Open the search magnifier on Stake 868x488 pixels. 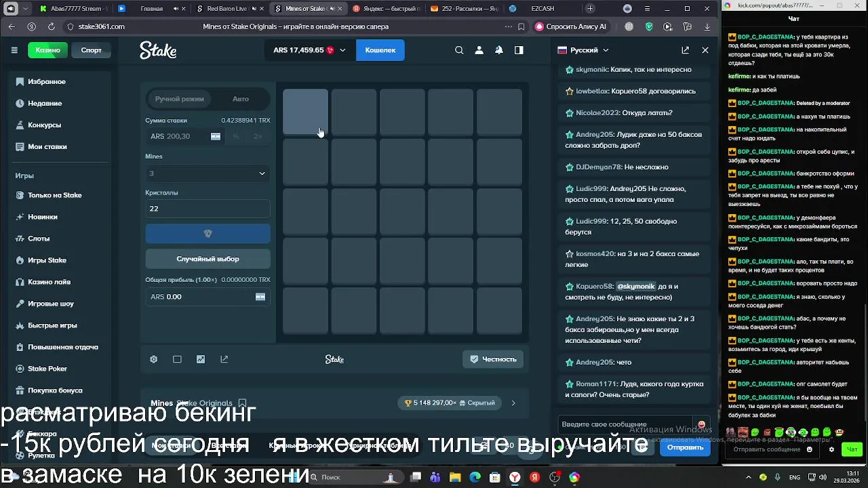pyautogui.click(x=459, y=50)
